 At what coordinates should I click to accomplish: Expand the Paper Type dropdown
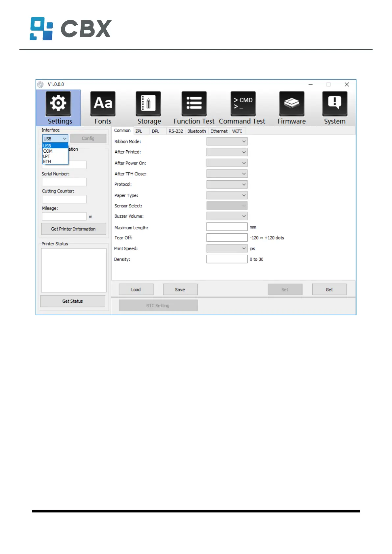point(227,195)
